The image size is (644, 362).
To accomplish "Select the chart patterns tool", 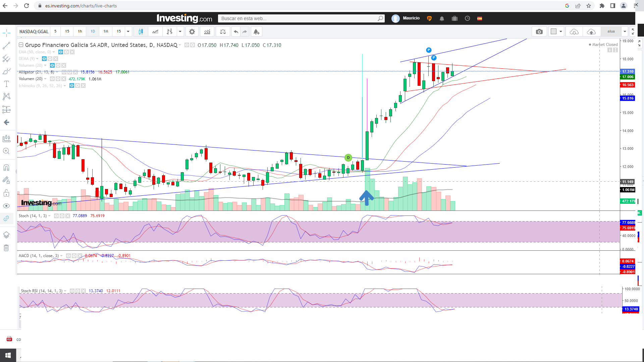I will pyautogui.click(x=6, y=97).
